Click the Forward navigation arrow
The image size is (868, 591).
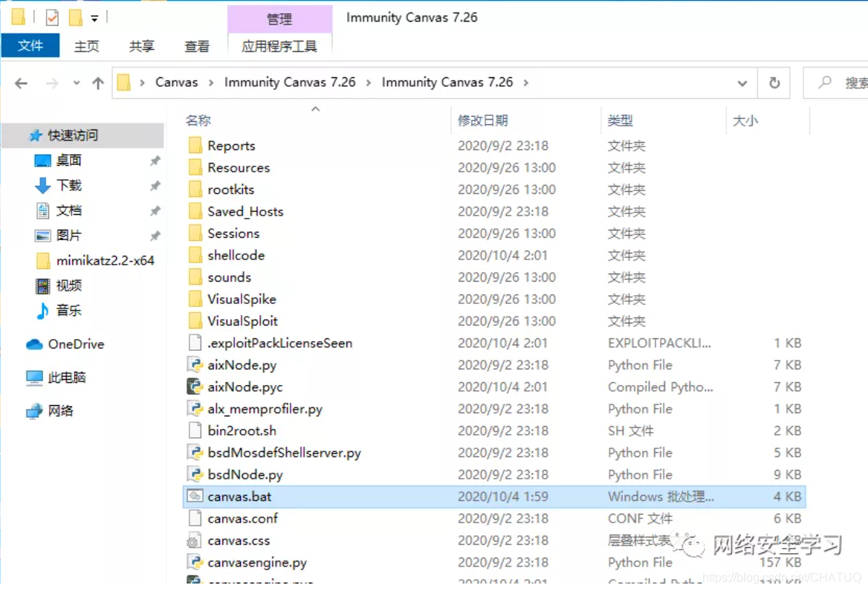[52, 84]
